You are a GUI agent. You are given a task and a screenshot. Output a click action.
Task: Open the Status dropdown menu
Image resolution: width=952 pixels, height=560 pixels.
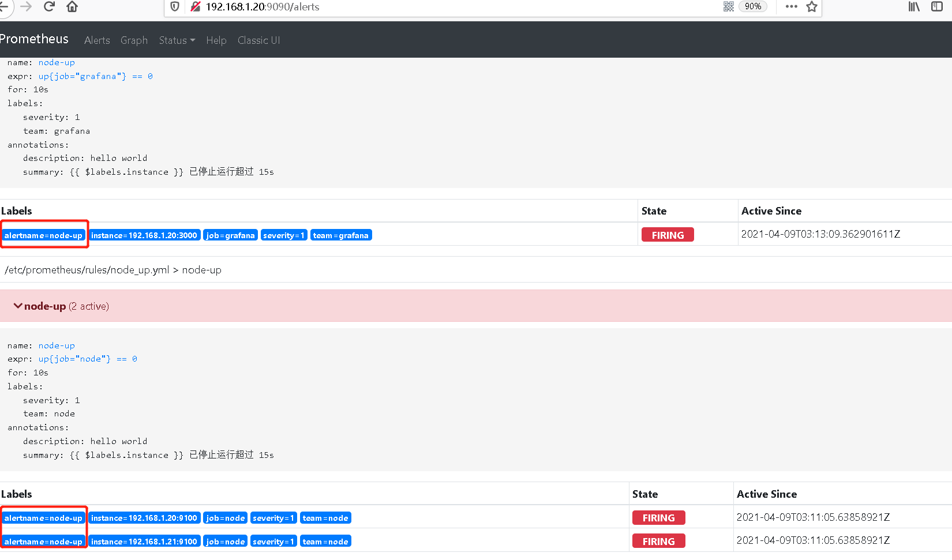[x=177, y=40]
